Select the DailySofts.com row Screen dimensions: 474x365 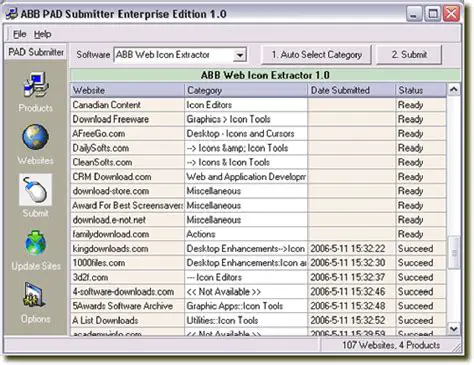point(258,148)
